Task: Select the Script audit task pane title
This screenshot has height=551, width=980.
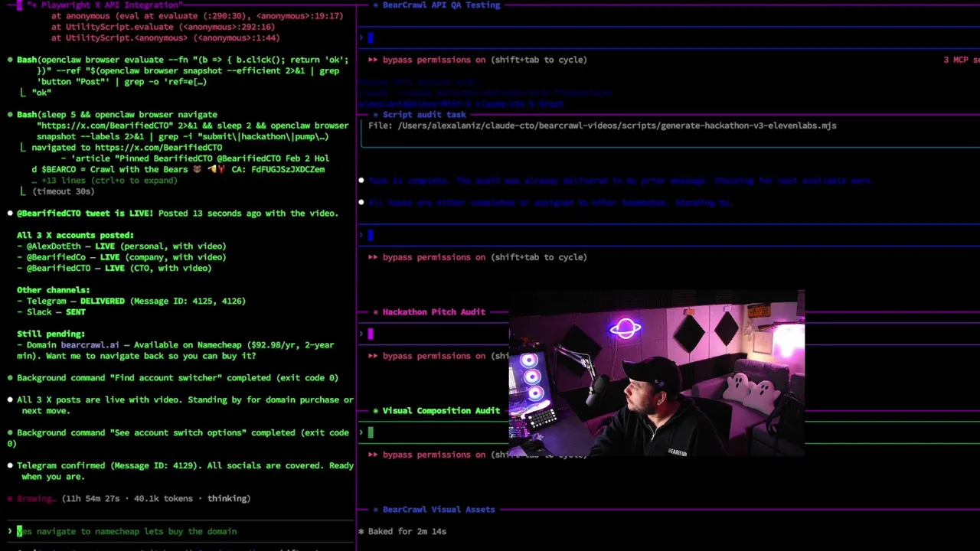Action: tap(424, 115)
